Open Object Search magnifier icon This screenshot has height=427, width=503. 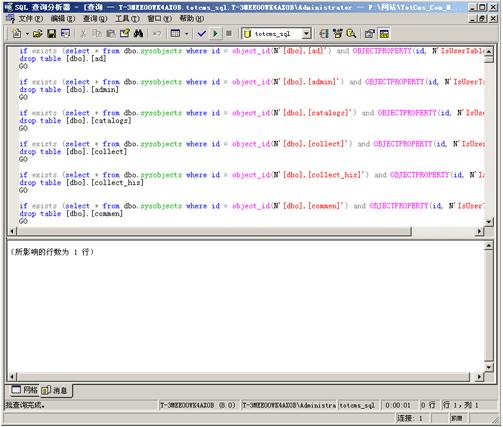(351, 34)
